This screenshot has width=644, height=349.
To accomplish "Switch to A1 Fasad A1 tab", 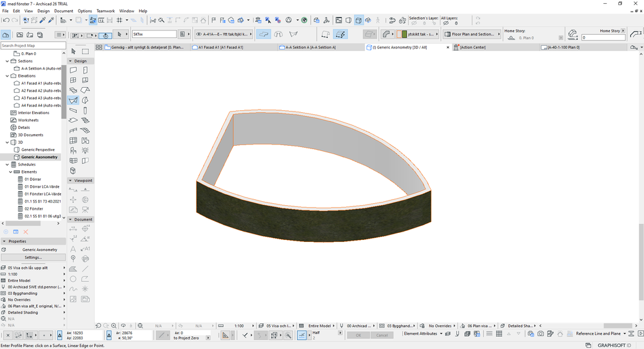I will coord(220,47).
